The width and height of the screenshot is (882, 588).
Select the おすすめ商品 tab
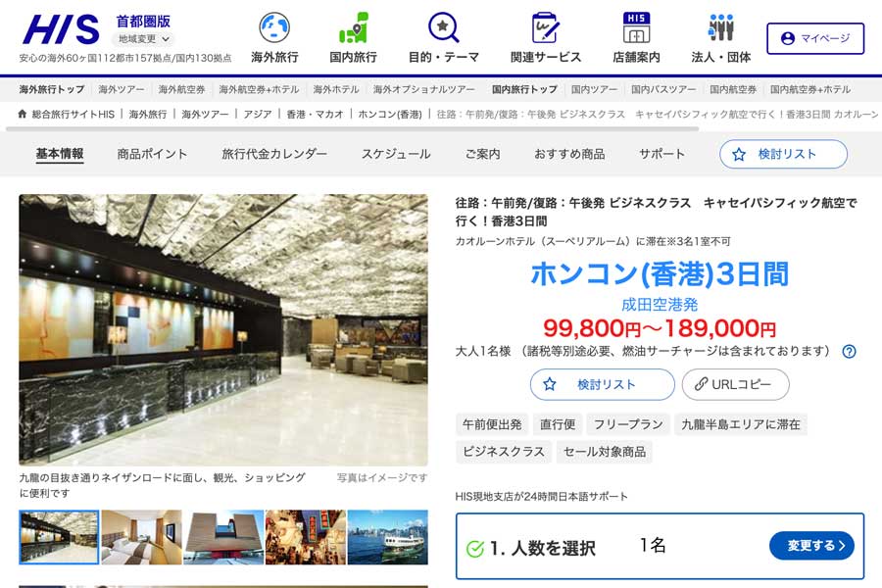click(x=569, y=154)
